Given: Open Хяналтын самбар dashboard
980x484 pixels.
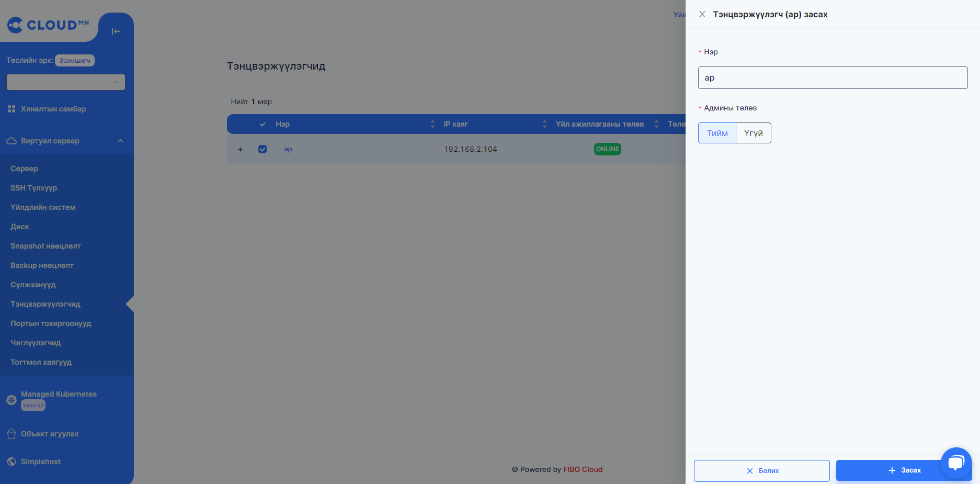Looking at the screenshot, I should coord(53,109).
